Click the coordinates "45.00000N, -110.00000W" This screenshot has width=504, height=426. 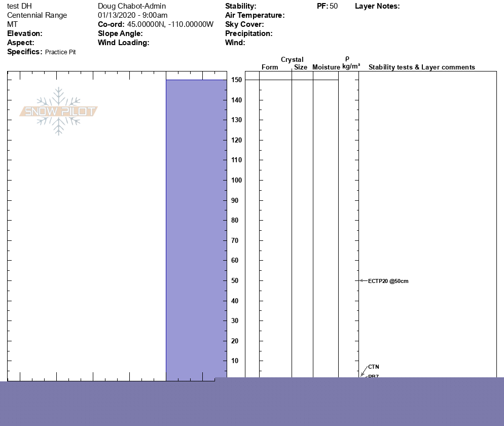(170, 24)
